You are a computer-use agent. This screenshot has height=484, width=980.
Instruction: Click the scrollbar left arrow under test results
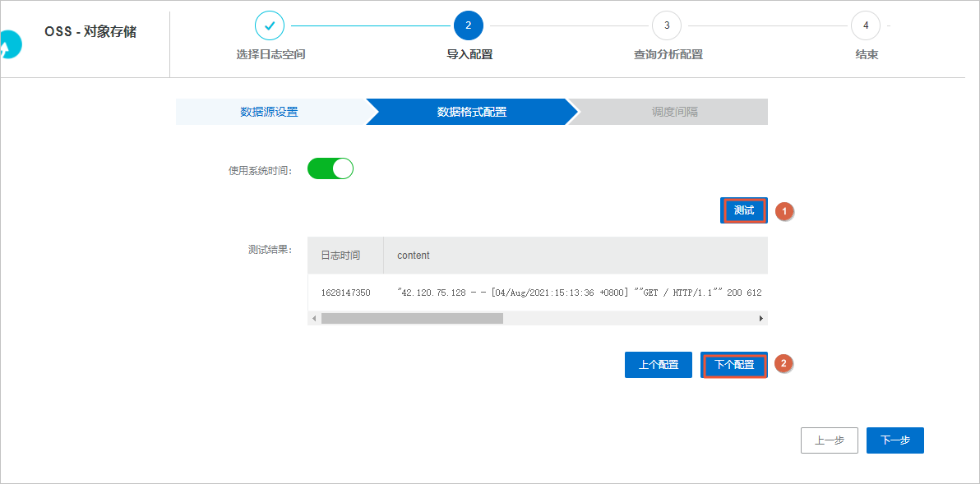(313, 318)
